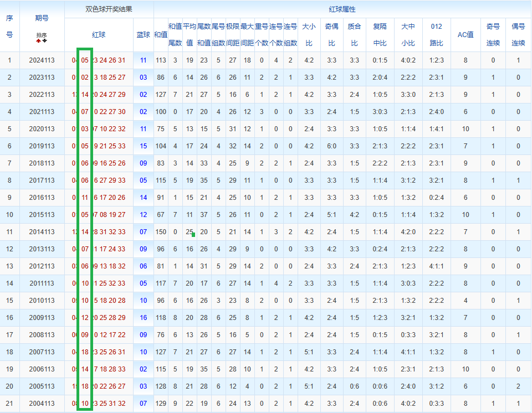Click serial number 21 in the 序号 column

[x=9, y=404]
